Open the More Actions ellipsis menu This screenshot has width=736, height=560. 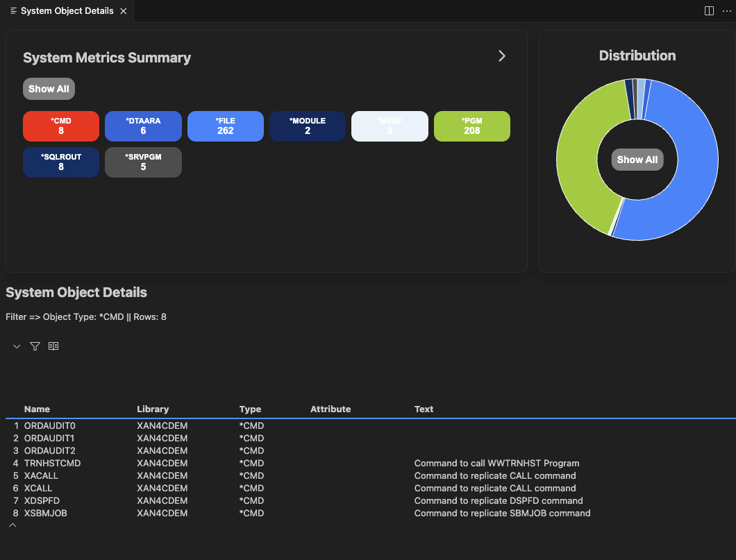click(x=726, y=11)
